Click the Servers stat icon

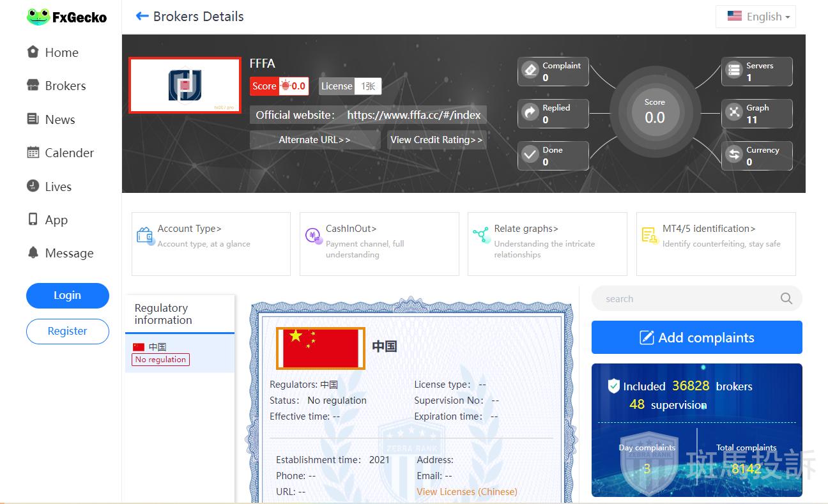click(734, 70)
